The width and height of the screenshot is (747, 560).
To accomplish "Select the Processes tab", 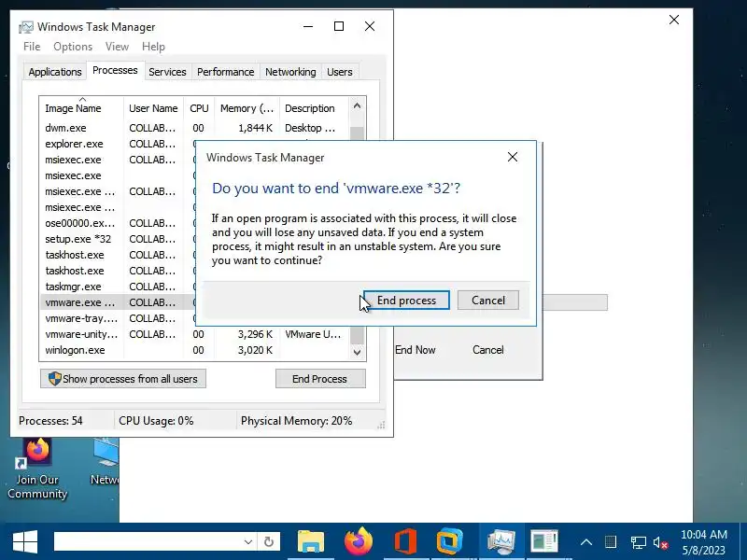I will 115,71.
